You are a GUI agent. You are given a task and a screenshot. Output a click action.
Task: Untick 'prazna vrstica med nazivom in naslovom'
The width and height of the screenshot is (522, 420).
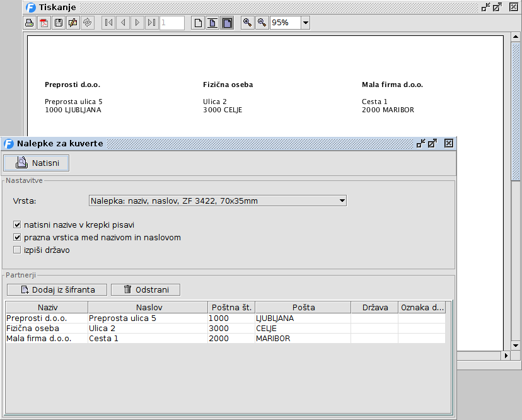pos(18,237)
